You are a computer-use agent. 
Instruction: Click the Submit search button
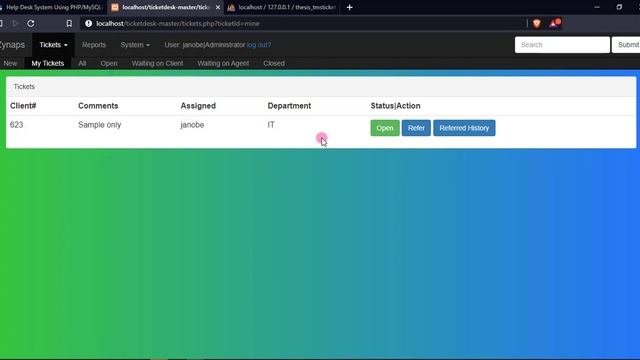(626, 45)
